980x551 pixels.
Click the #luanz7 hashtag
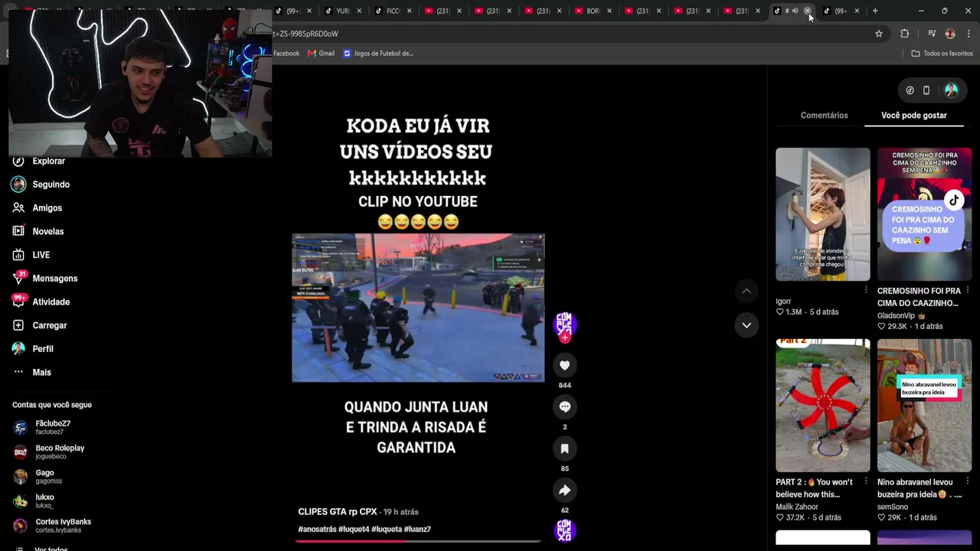pos(417,530)
